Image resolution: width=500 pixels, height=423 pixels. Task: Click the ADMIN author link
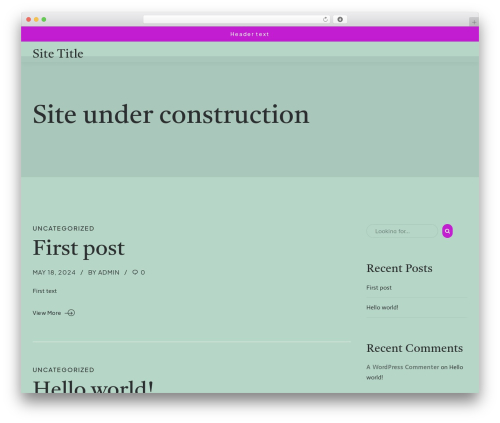[109, 272]
